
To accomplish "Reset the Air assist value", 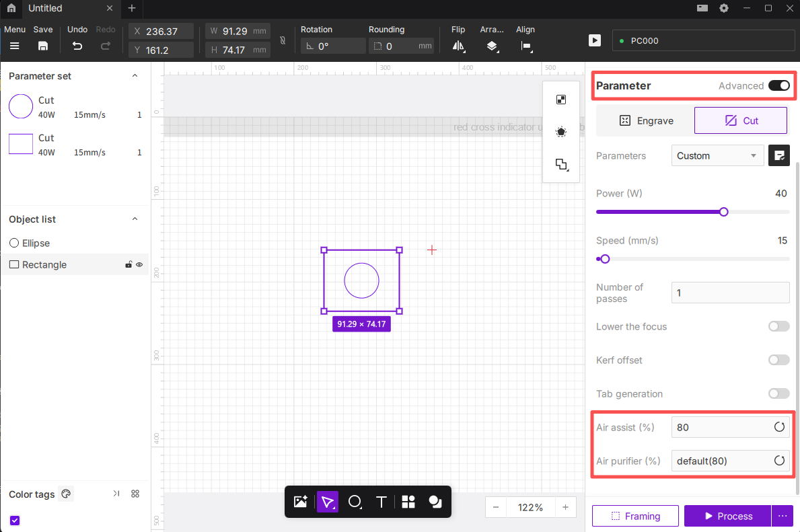I will [x=779, y=427].
